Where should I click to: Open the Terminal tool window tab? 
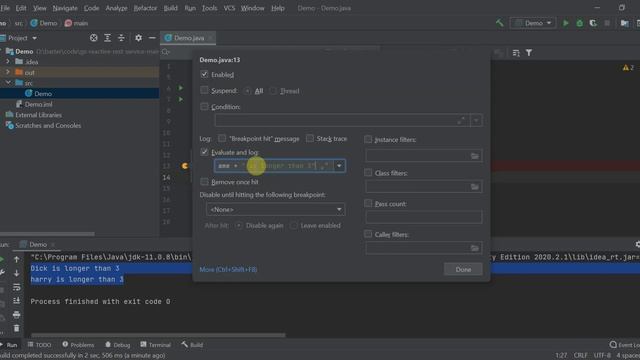point(156,345)
